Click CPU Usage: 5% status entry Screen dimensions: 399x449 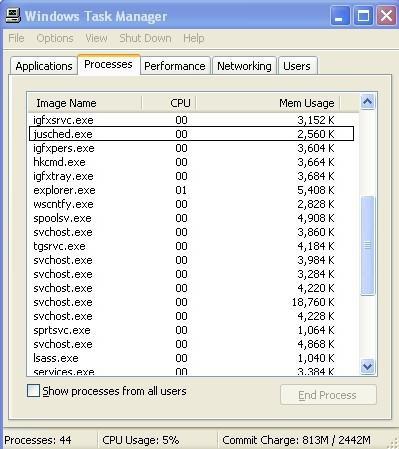[141, 440]
